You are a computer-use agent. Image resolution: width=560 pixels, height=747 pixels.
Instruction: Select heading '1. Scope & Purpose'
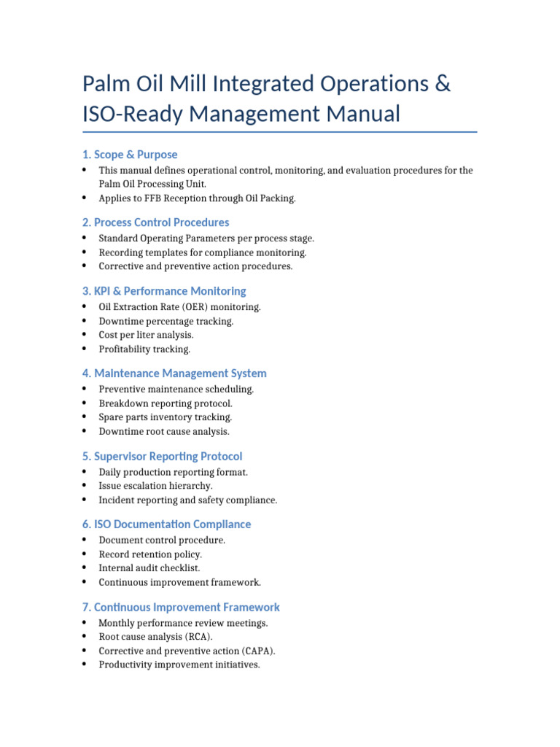(x=130, y=155)
